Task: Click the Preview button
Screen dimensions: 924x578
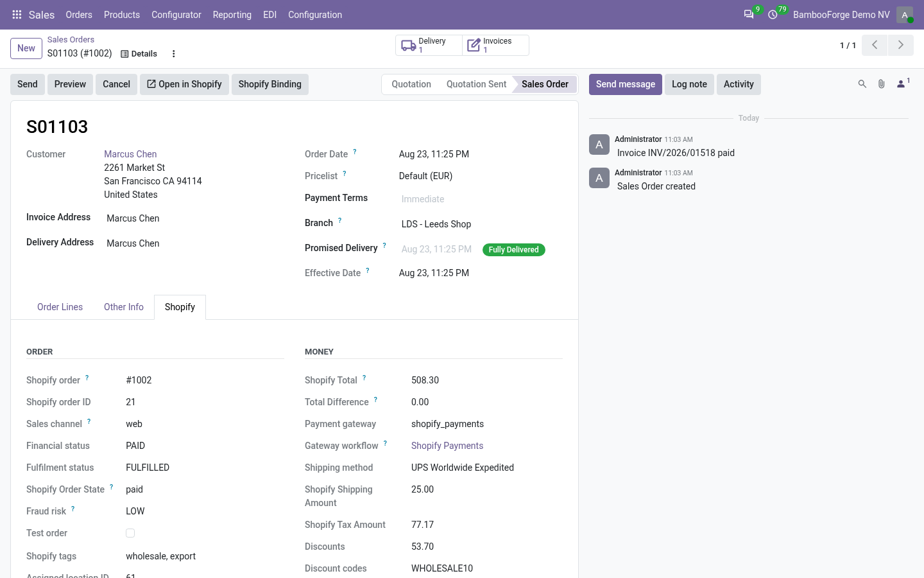Action: pos(70,84)
